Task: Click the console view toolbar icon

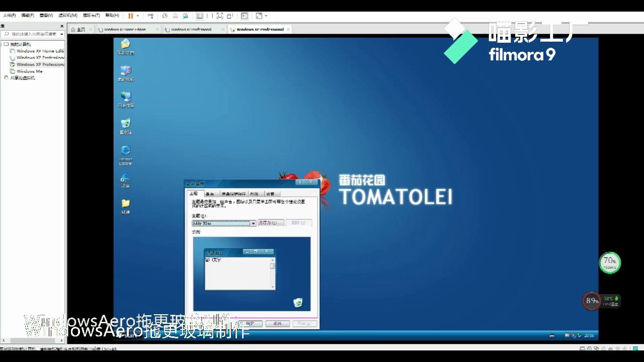Action: click(244, 16)
